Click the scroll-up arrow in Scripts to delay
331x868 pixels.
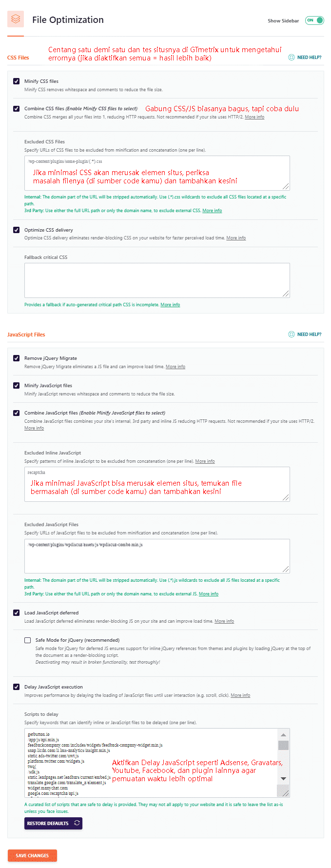283,735
